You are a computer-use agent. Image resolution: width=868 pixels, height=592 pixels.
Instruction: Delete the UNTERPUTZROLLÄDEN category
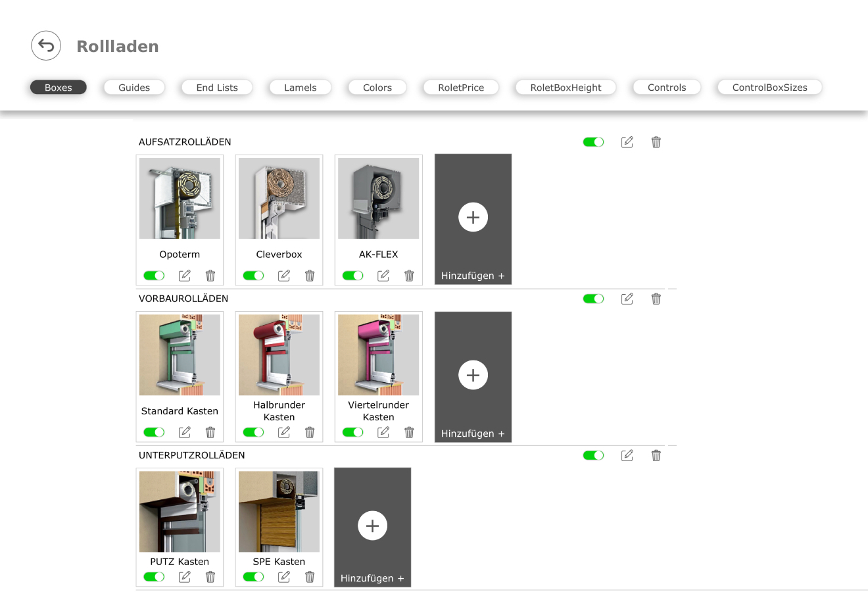pyautogui.click(x=656, y=455)
